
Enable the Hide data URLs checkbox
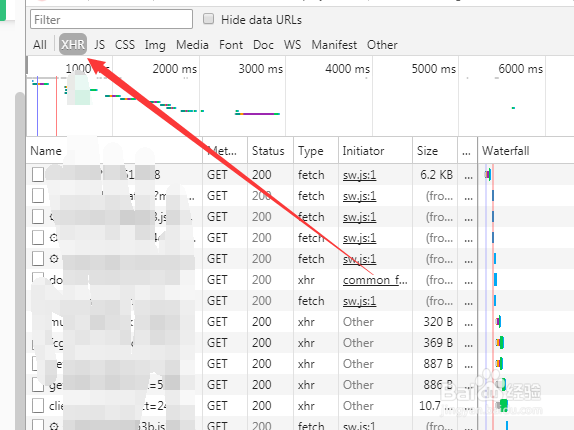coord(208,19)
